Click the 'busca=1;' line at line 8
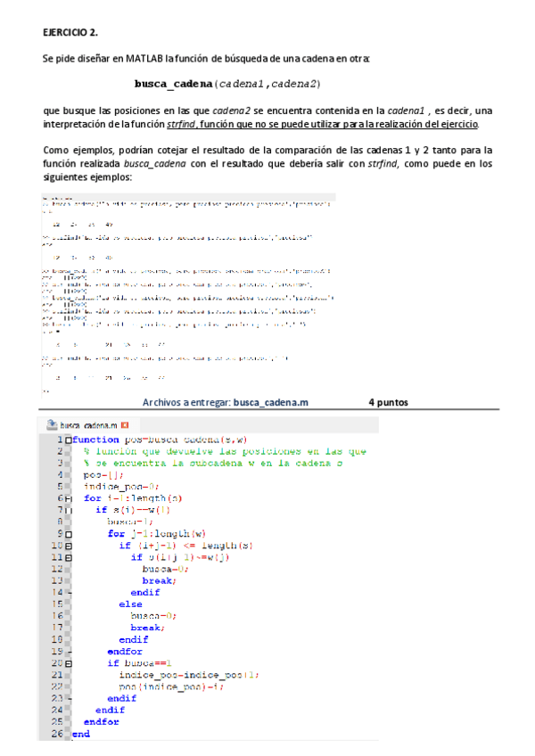 130,522
